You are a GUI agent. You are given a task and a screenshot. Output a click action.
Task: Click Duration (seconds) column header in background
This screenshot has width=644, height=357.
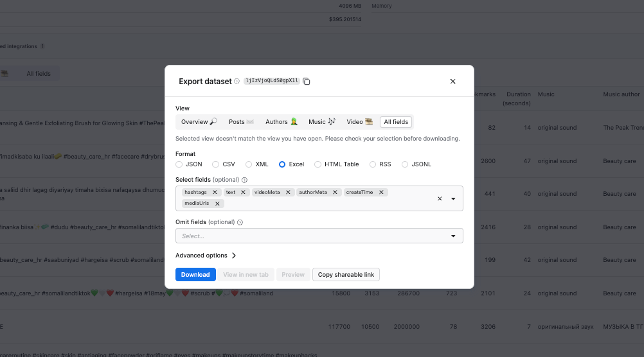point(517,98)
